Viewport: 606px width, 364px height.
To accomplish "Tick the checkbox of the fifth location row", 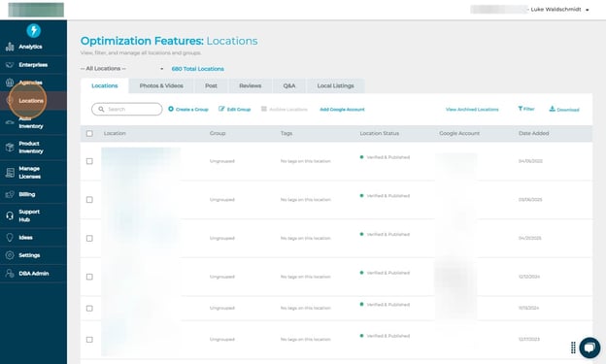I will coord(89,309).
